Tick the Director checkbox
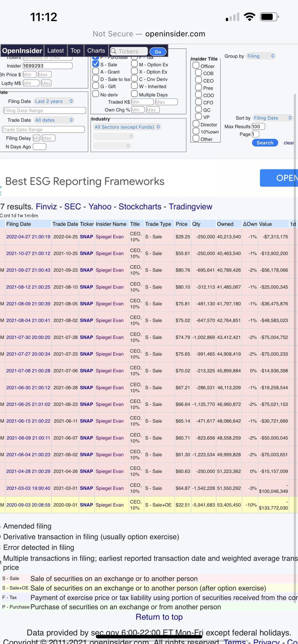Screen dimensions: 298x644 click(x=196, y=124)
